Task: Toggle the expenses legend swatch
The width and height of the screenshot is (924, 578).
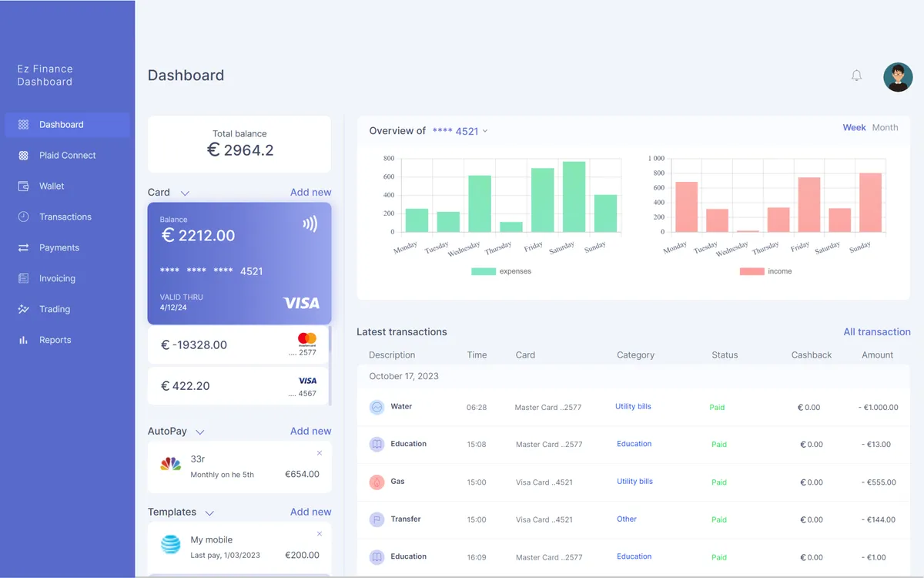Action: pos(484,271)
